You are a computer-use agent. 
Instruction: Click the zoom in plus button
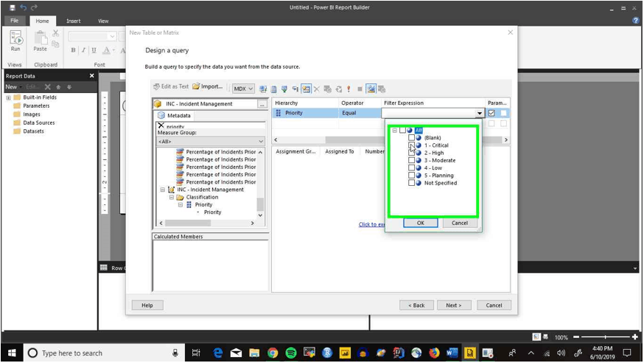click(x=635, y=337)
